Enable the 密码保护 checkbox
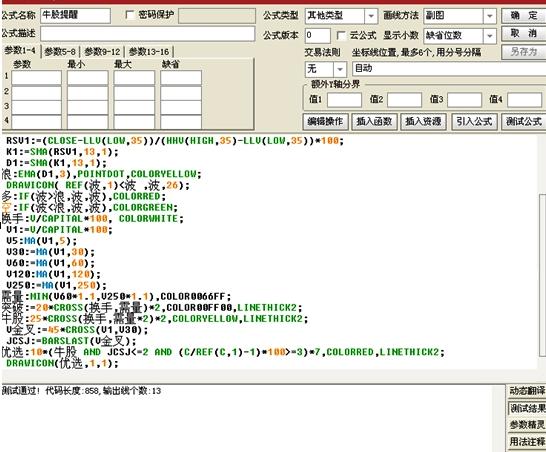 130,15
